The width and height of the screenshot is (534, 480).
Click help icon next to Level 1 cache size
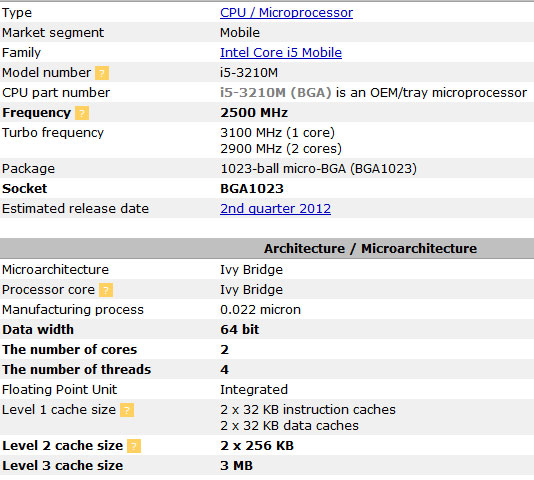(127, 410)
